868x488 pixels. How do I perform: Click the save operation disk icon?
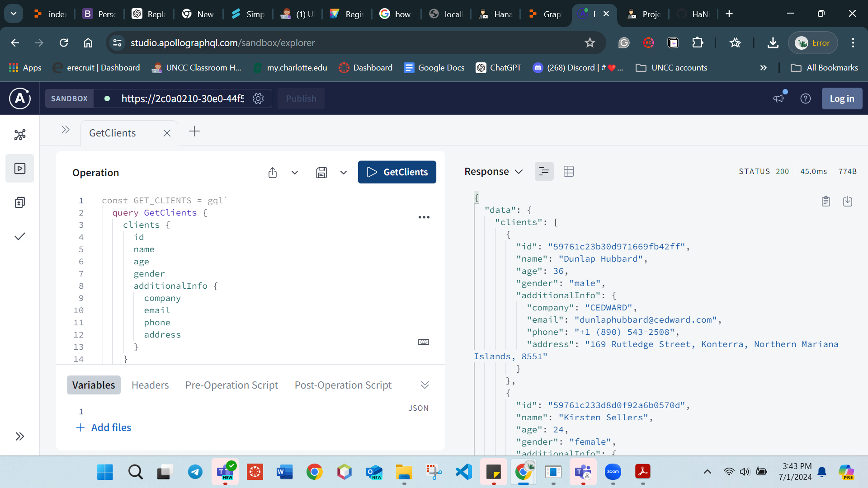[321, 173]
